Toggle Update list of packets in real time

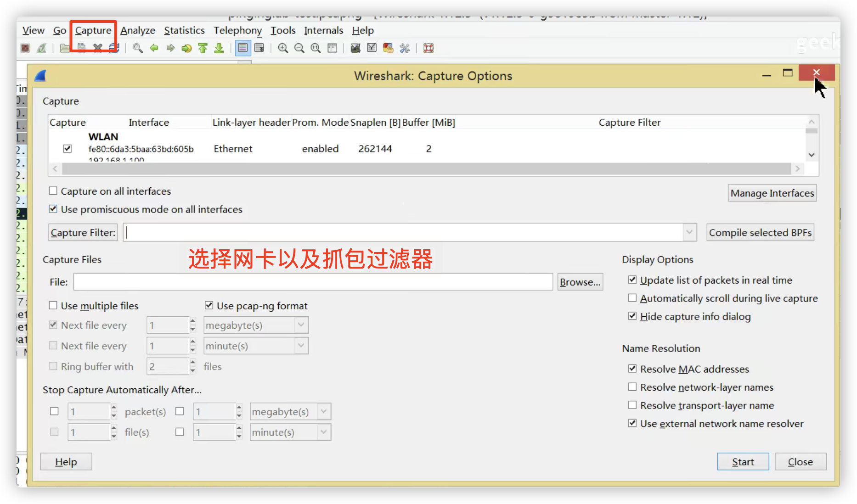(632, 280)
